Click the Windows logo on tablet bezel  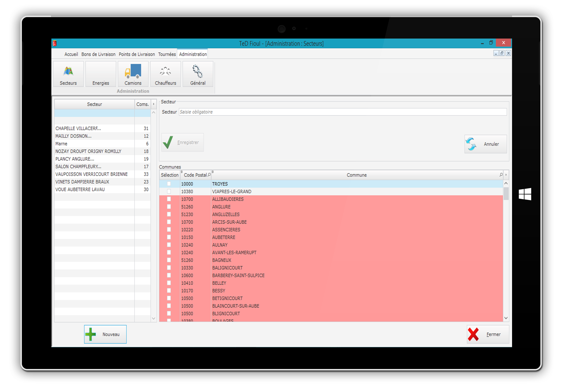point(525,194)
